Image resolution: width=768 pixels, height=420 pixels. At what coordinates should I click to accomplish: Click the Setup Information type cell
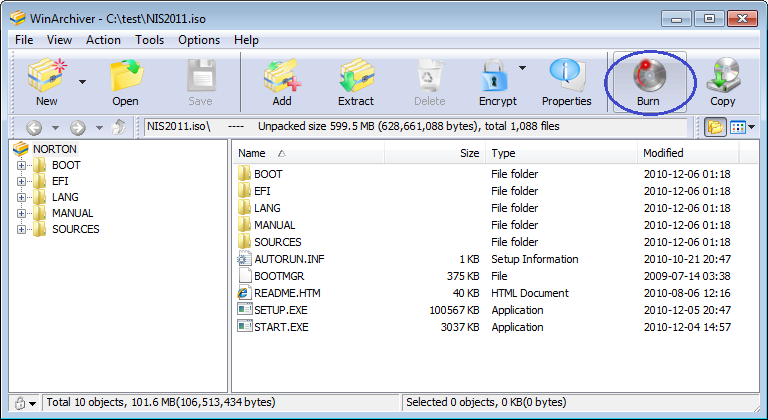pos(535,259)
